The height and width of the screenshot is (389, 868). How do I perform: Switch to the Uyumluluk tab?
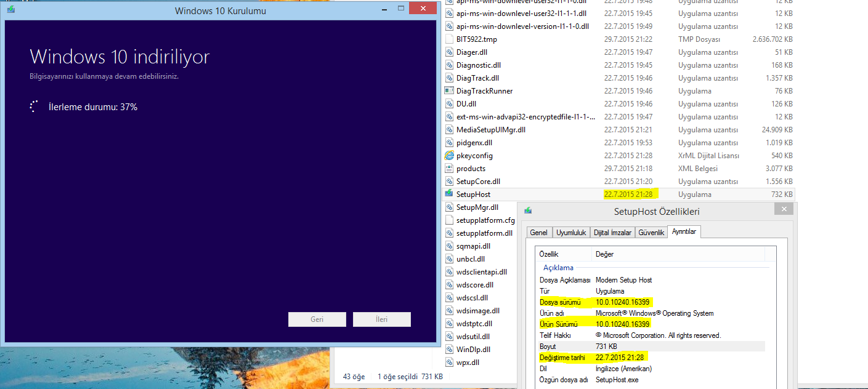coord(570,233)
